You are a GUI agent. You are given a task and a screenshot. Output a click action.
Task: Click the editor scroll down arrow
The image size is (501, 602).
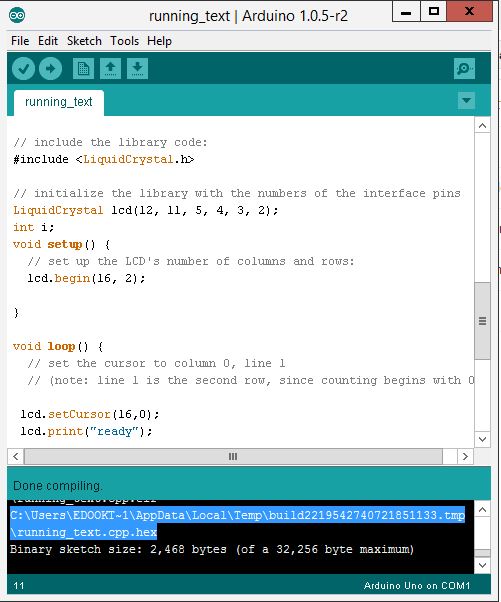pyautogui.click(x=483, y=439)
